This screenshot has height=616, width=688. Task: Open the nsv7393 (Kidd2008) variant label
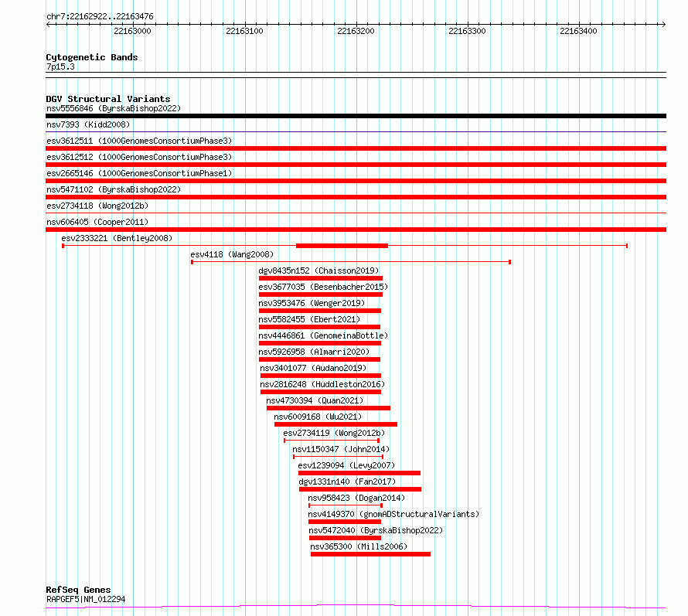pyautogui.click(x=88, y=124)
